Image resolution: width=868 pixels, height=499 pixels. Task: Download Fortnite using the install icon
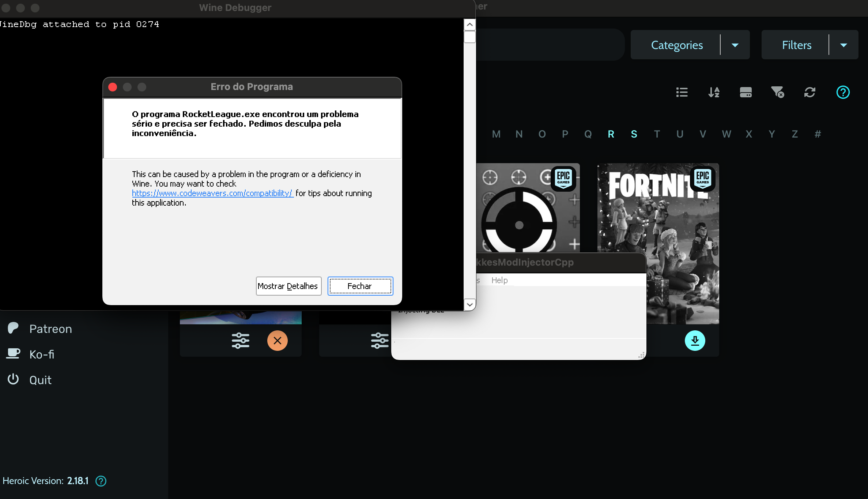[x=695, y=340]
